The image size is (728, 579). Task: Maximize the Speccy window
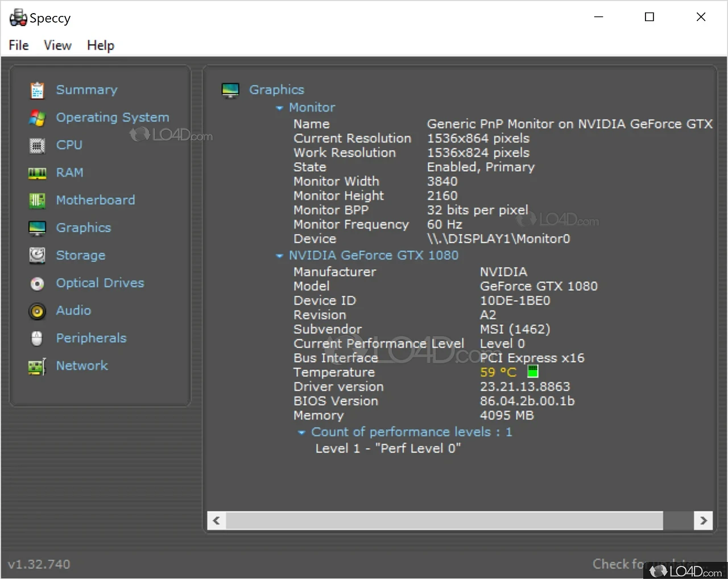tap(649, 17)
